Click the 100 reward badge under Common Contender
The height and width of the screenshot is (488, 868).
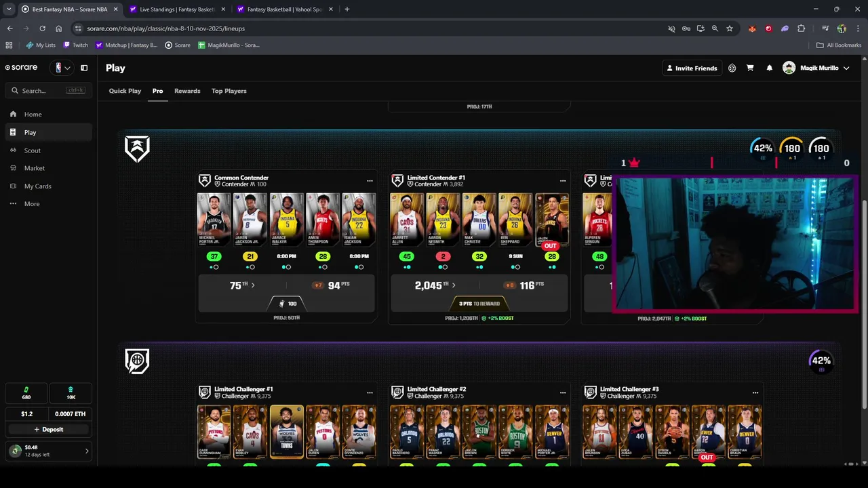(x=288, y=304)
